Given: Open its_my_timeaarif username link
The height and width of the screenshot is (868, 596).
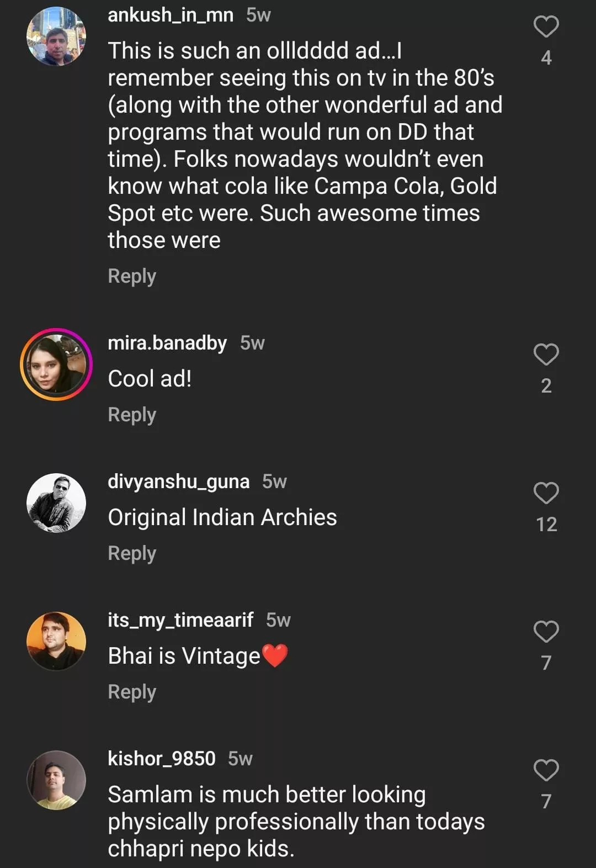Looking at the screenshot, I should [180, 620].
